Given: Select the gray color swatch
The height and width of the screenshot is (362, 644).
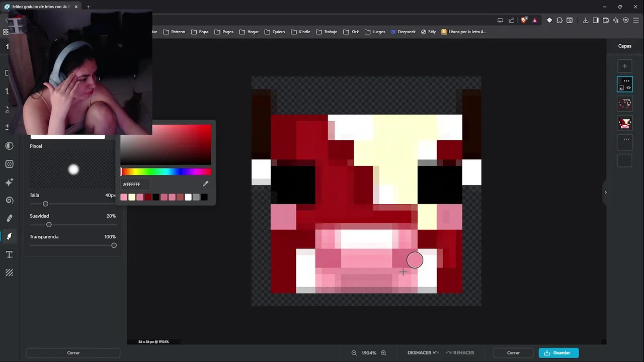Looking at the screenshot, I should 196,197.
